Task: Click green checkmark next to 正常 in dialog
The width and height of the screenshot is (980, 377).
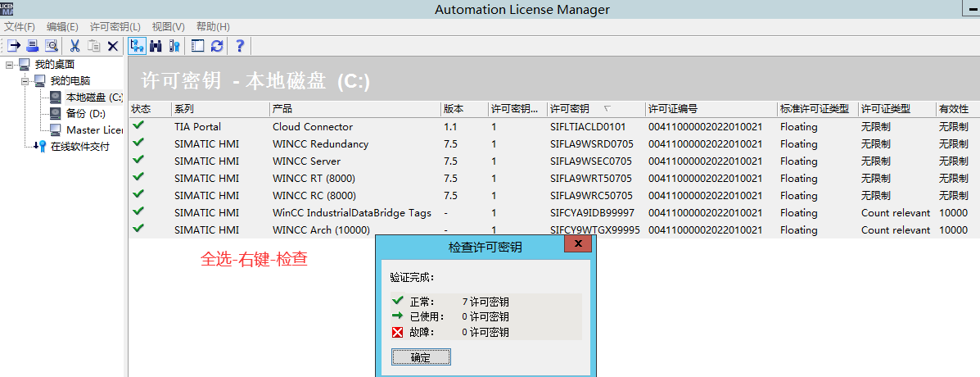Action: (398, 301)
